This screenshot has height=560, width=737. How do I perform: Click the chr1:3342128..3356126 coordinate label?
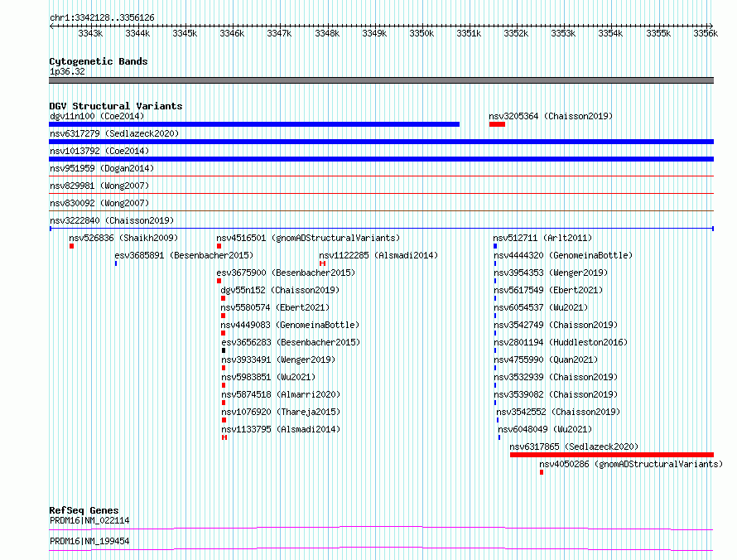point(102,18)
